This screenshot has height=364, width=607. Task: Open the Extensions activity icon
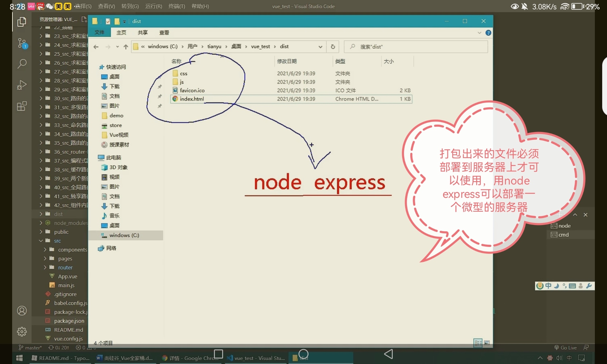click(x=22, y=106)
